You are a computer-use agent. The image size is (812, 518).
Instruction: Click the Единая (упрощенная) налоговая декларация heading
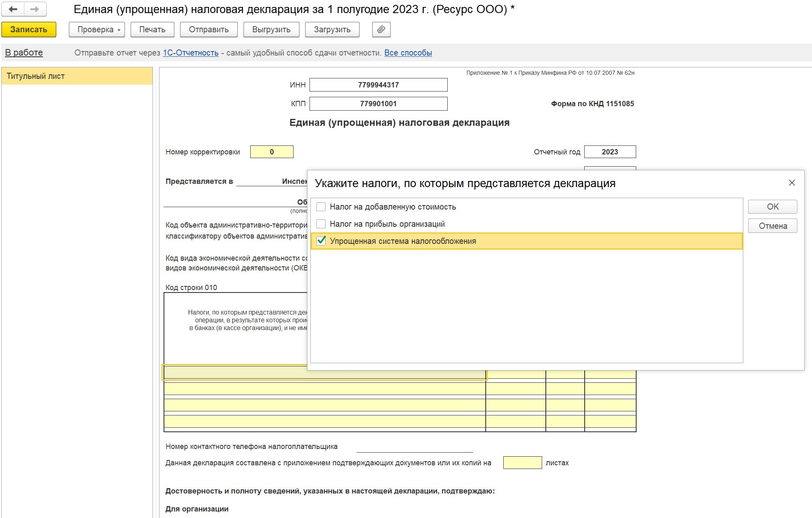[399, 123]
